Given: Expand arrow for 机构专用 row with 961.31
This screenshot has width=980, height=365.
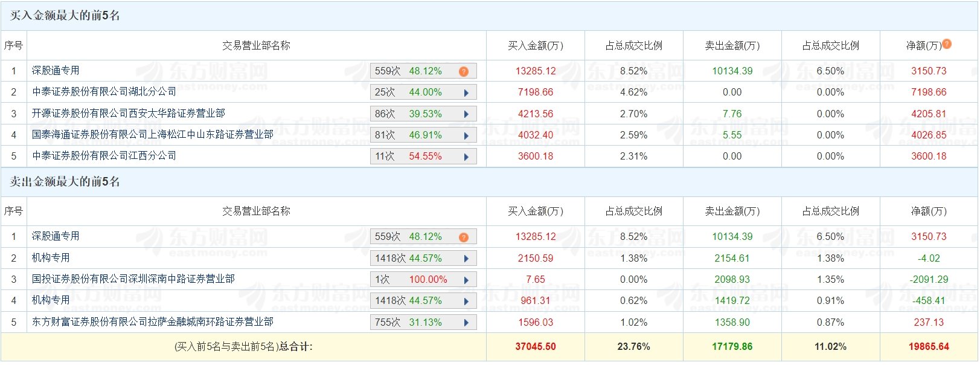Looking at the screenshot, I should click(466, 301).
